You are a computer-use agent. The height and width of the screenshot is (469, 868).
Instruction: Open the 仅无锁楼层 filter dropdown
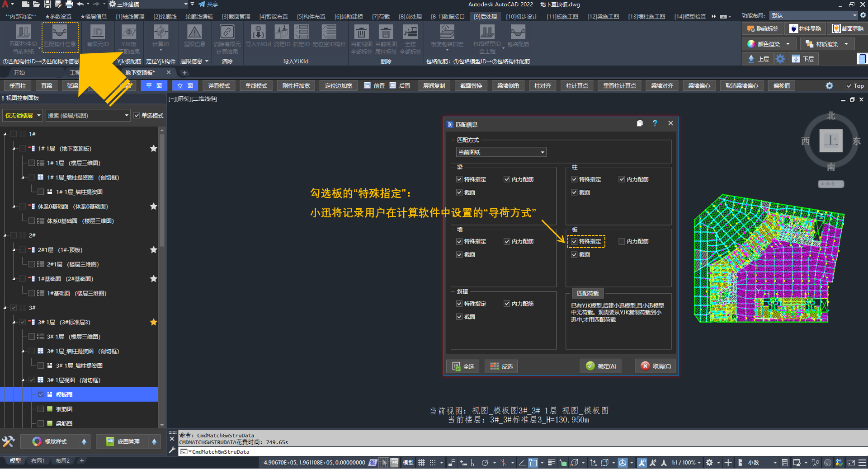(x=23, y=116)
